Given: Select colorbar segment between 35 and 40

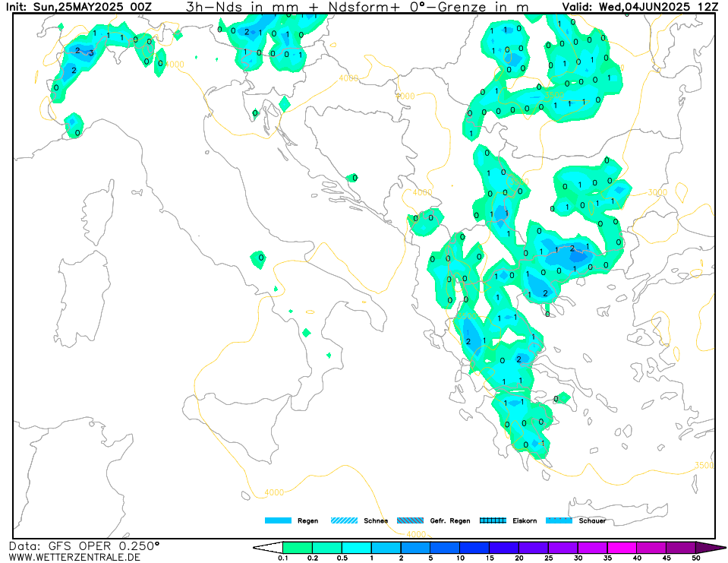Looking at the screenshot, I should (x=622, y=547).
